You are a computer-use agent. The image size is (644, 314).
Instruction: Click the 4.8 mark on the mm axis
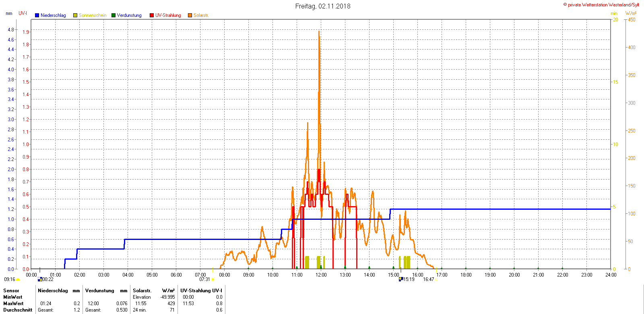pyautogui.click(x=11, y=30)
